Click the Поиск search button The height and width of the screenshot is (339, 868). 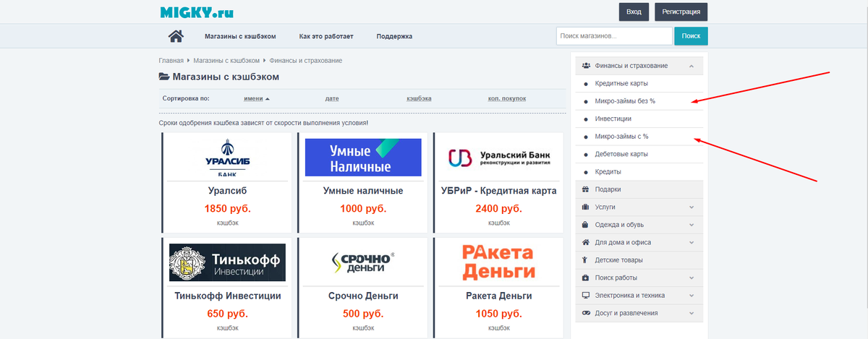(691, 35)
